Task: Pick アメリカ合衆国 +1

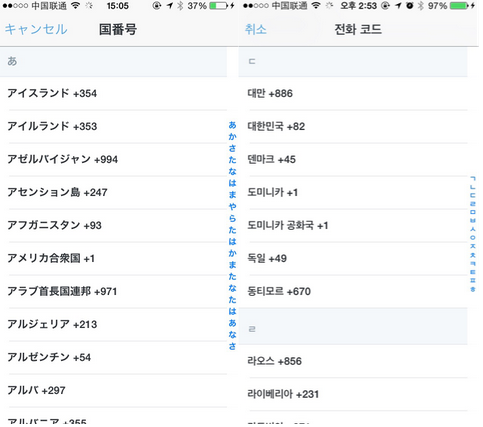Action: 114,258
